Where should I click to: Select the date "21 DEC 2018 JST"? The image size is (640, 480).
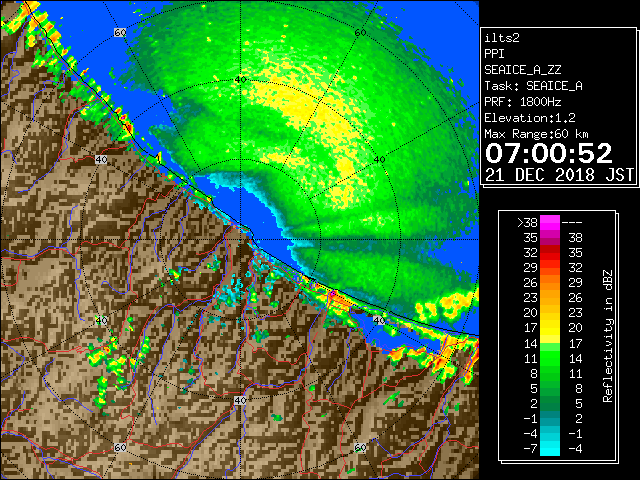[559, 175]
